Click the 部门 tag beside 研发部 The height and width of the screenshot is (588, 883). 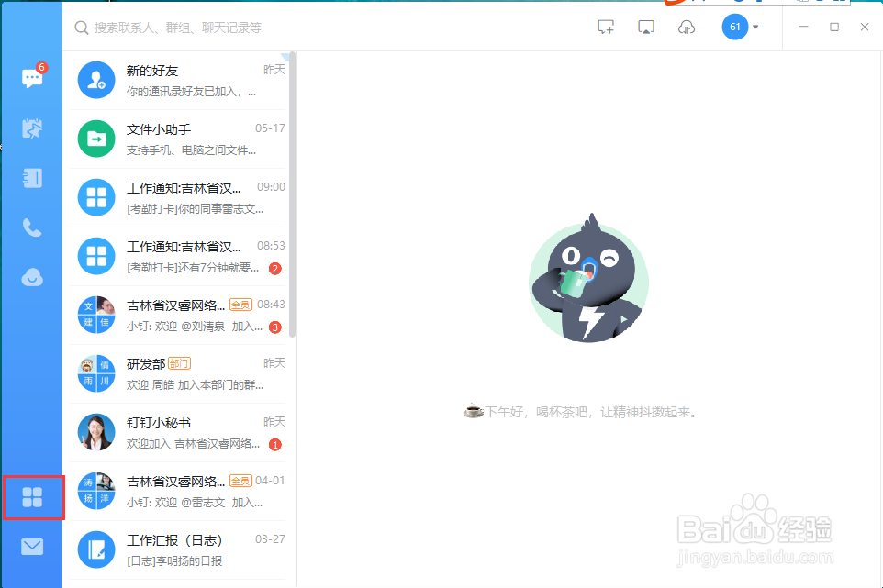[179, 363]
